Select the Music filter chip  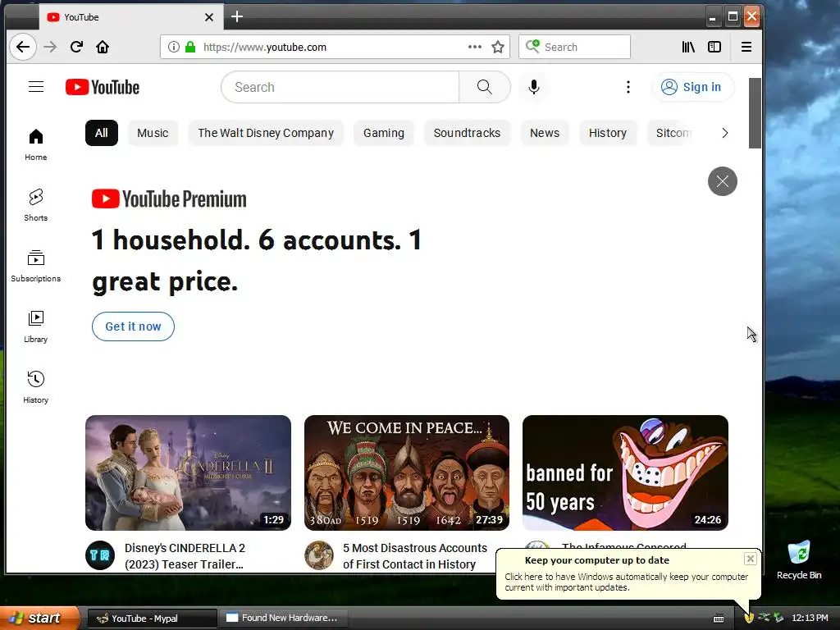[153, 133]
